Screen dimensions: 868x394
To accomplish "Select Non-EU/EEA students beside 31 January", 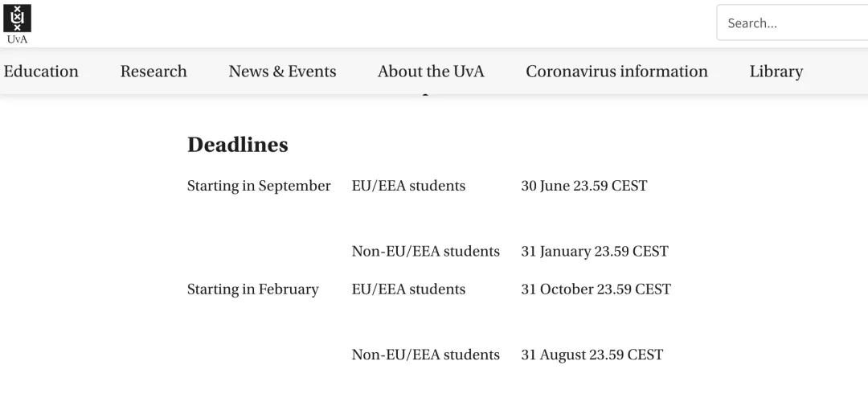I will 425,252.
